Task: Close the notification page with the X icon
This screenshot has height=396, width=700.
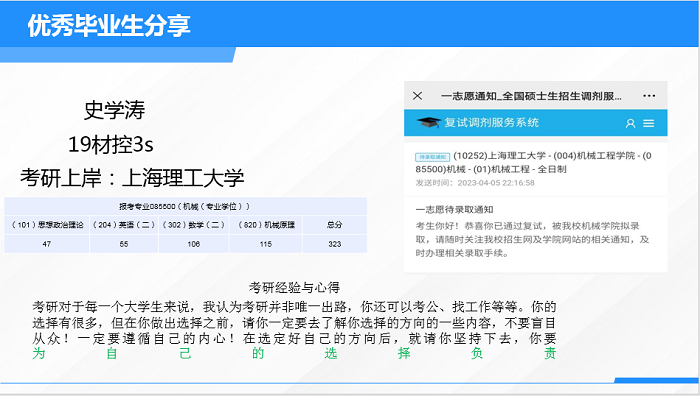Action: (417, 96)
